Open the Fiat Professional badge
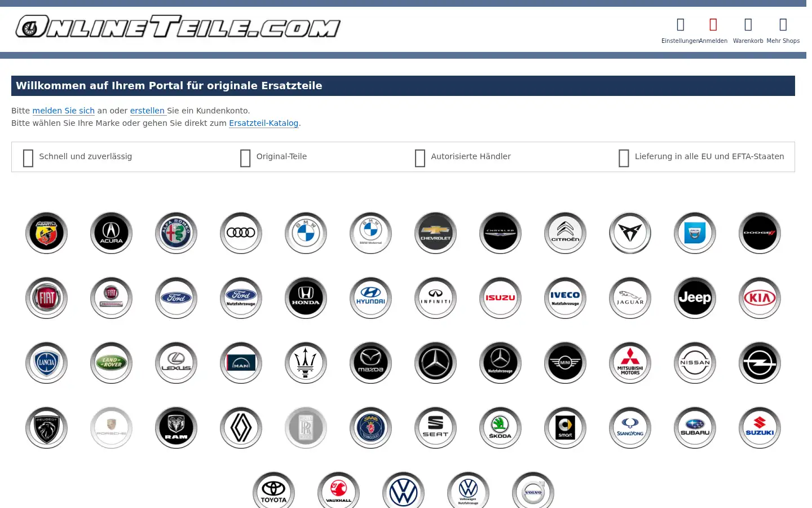The image size is (812, 508). pos(111,298)
